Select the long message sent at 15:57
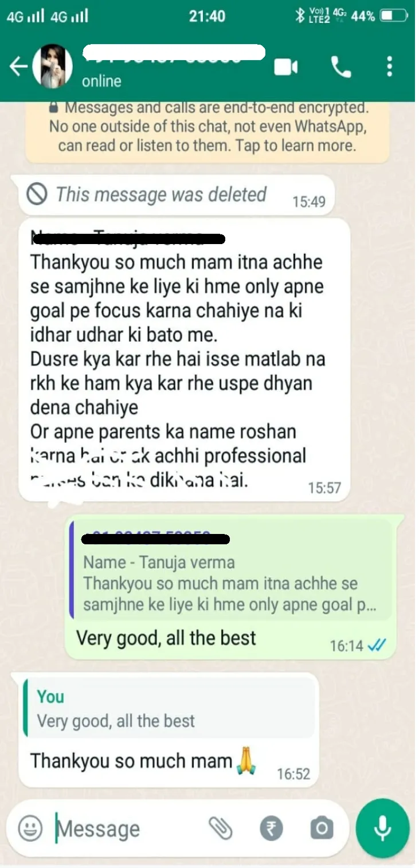Image resolution: width=419 pixels, height=868 pixels. (184, 360)
